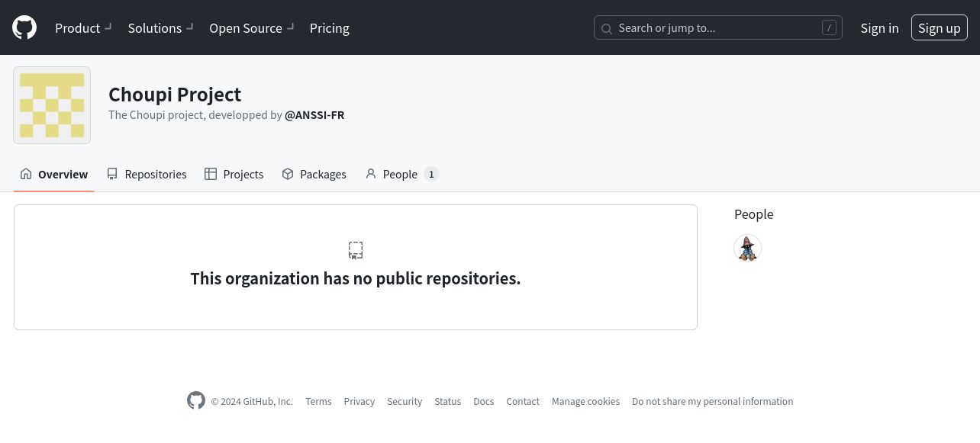View the People tab
Viewport: 980px width, 443px height.
pyautogui.click(x=401, y=174)
